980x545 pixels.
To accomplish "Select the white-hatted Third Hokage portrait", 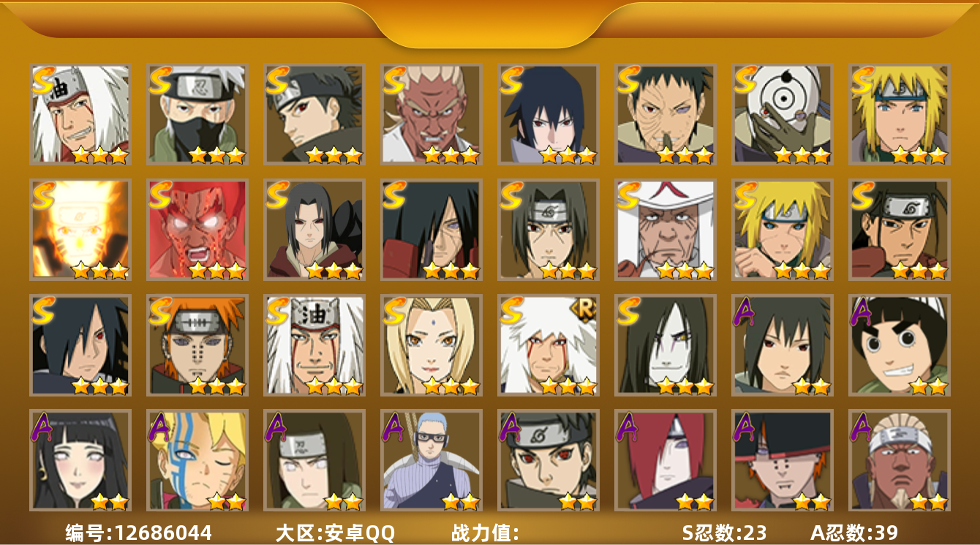I will 665,230.
